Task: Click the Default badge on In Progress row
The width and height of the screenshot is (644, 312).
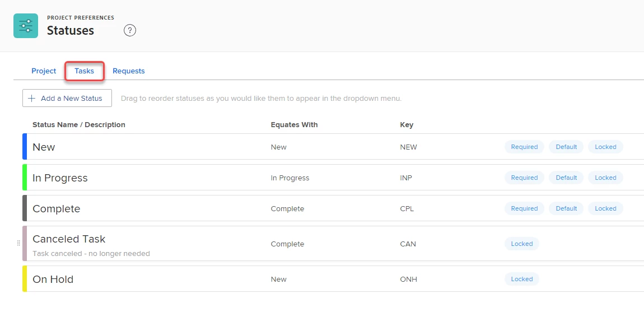Action: tap(566, 178)
